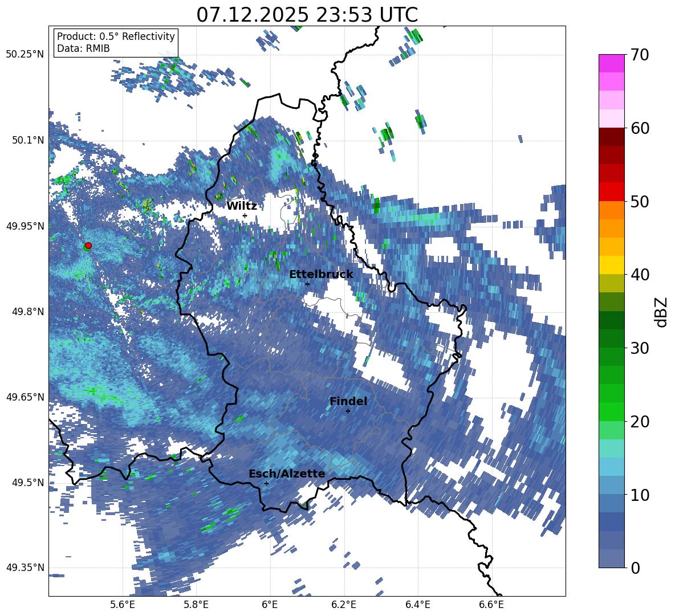Click the orange colorbar swatch above 45
The width and height of the screenshot is (675, 616).
[x=611, y=229]
